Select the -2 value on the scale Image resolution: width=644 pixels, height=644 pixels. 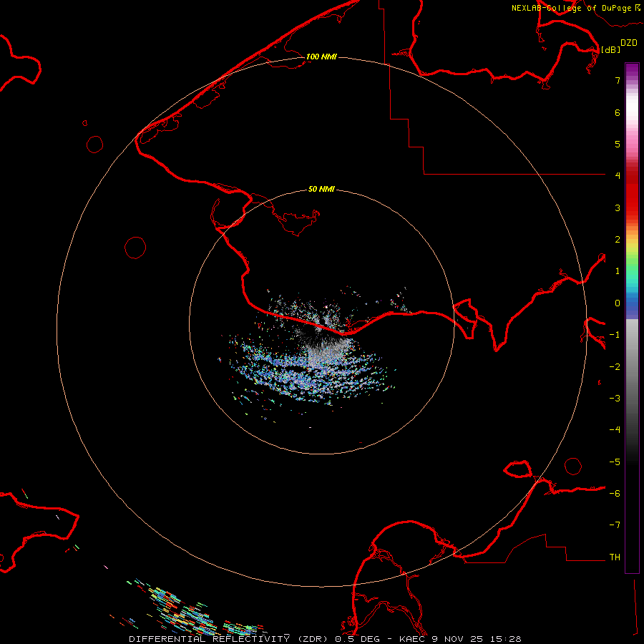(x=615, y=367)
